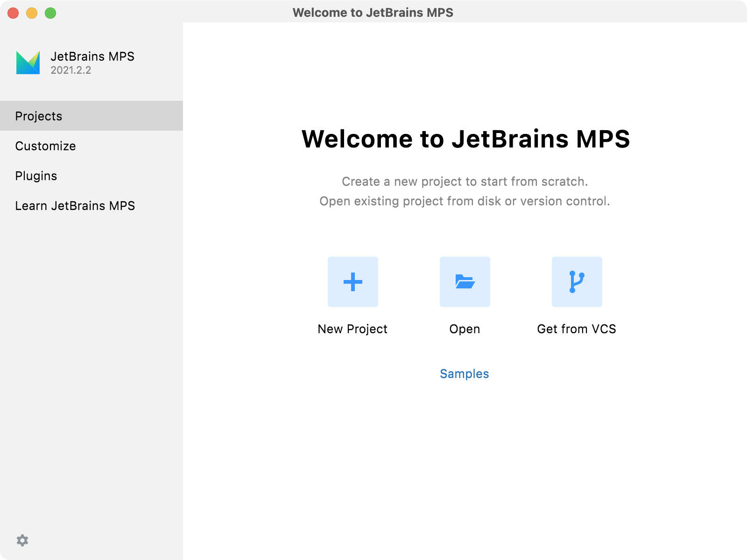Click the version control branch icon

[577, 282]
